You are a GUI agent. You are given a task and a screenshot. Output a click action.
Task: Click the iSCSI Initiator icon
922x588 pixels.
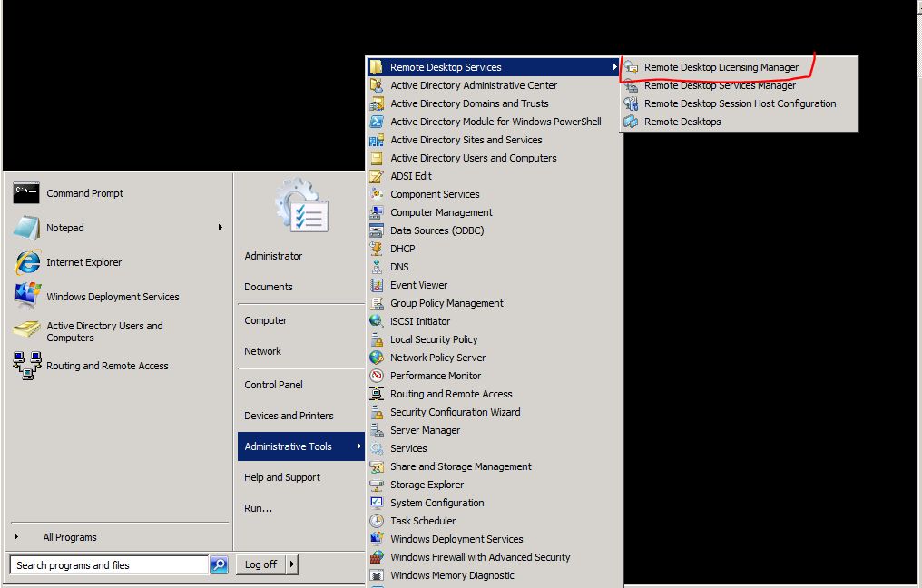pos(377,321)
